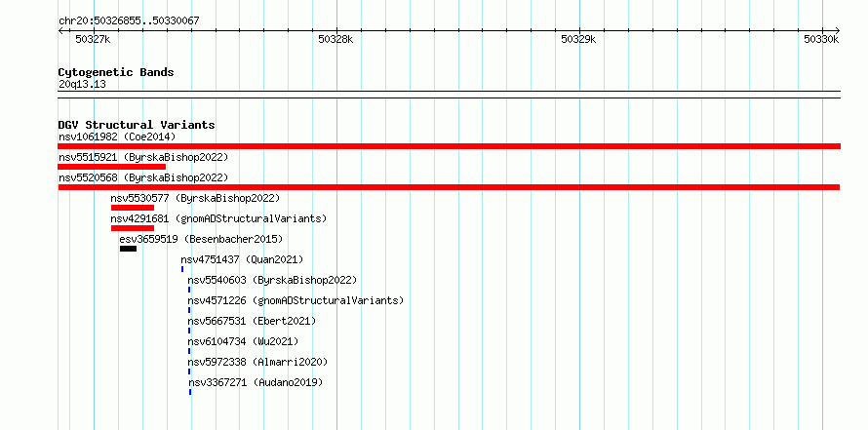Click the blue marker under nsv6104734

pos(189,351)
